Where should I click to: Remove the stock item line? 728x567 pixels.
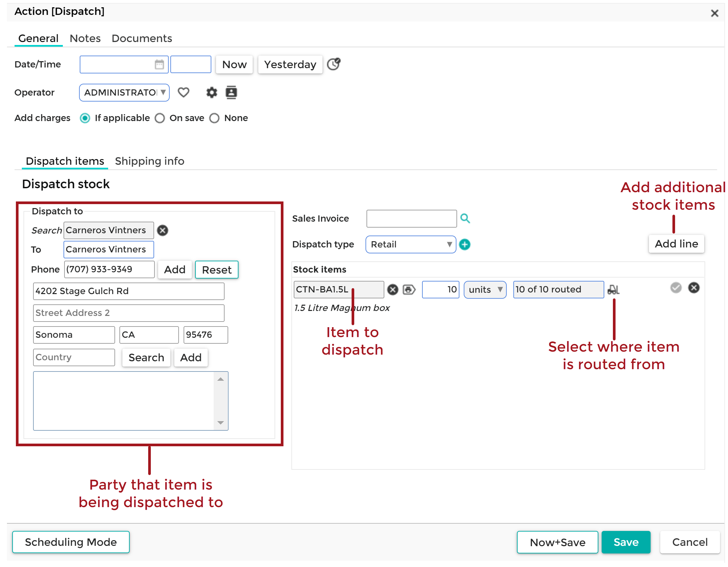point(694,288)
